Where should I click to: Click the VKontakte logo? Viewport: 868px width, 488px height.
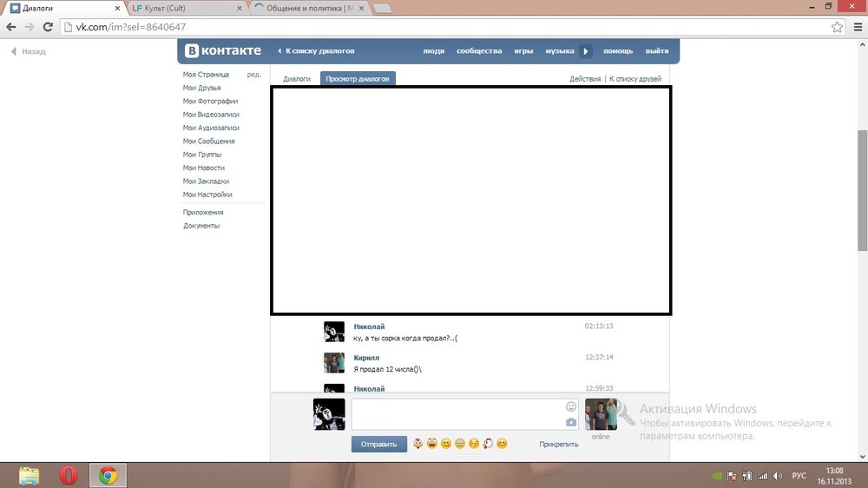point(222,51)
